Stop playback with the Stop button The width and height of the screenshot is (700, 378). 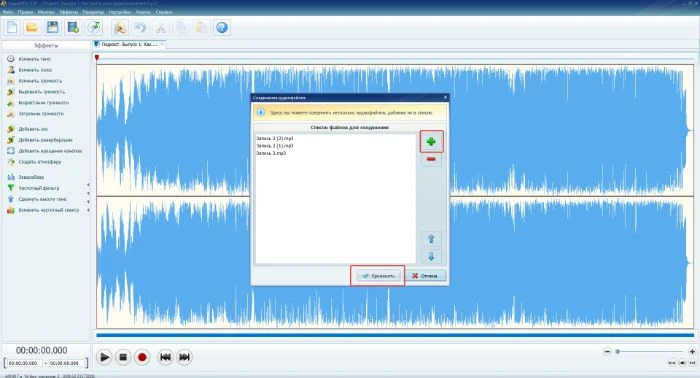(x=123, y=357)
